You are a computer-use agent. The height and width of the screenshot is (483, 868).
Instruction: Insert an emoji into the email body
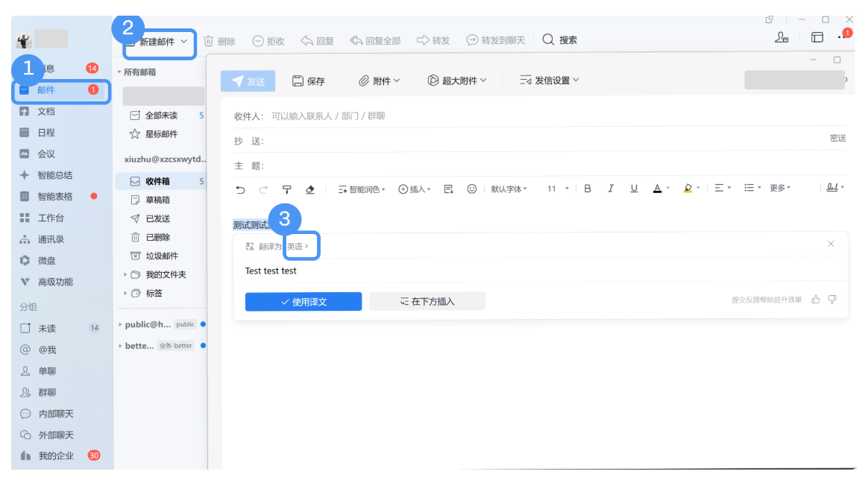pyautogui.click(x=471, y=189)
